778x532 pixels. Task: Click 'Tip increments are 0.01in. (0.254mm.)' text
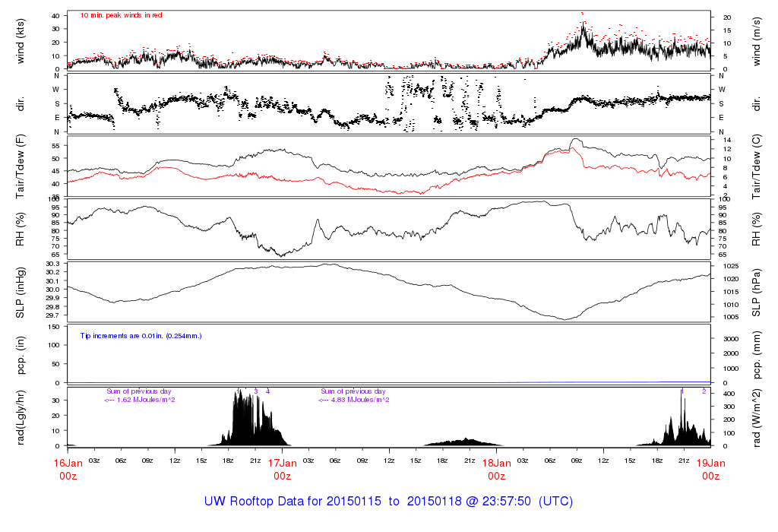point(141,336)
